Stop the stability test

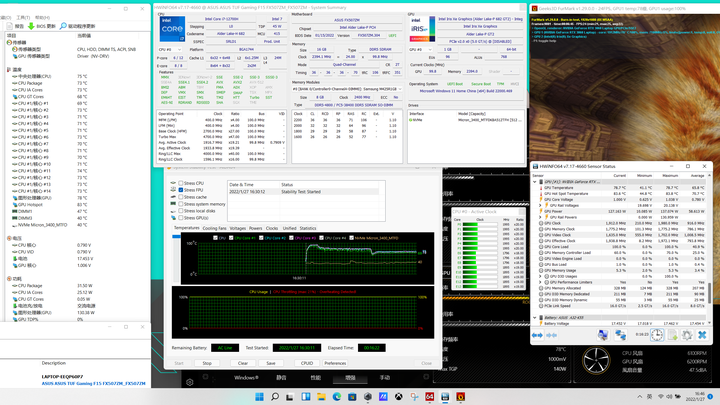(x=207, y=363)
